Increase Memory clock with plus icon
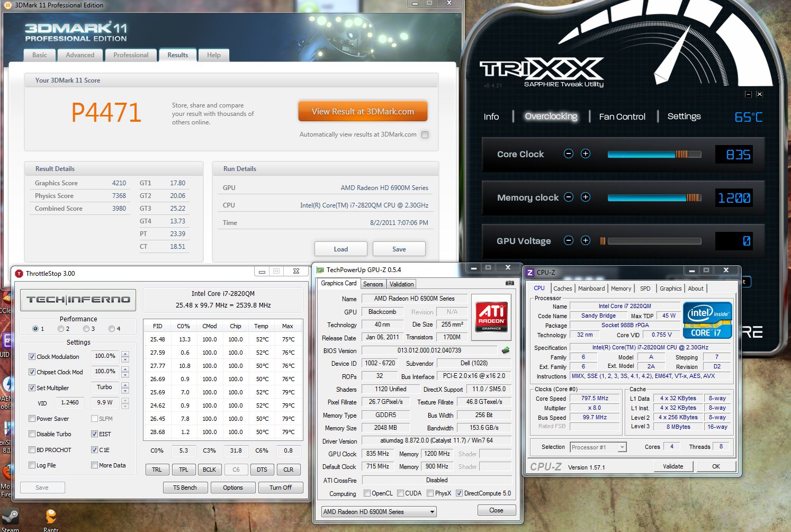Viewport: 791px width, 532px height. (586, 197)
